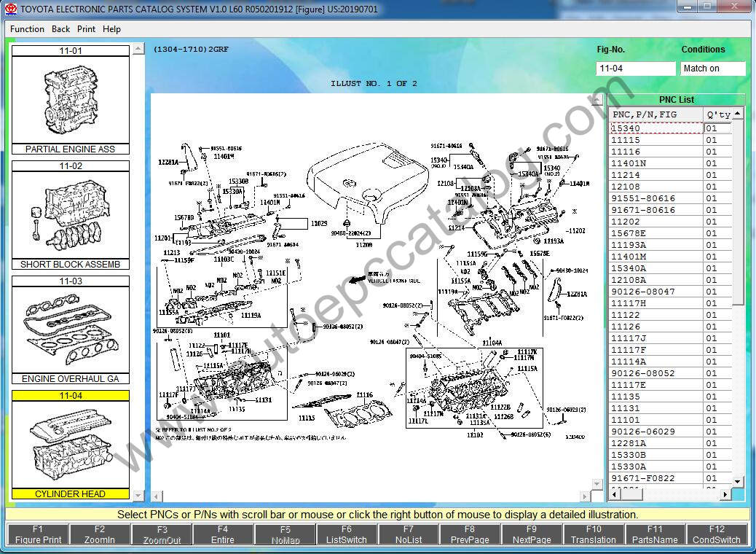Select part 91671-80616 in list
Screen dimensions: 756x554
coord(670,210)
